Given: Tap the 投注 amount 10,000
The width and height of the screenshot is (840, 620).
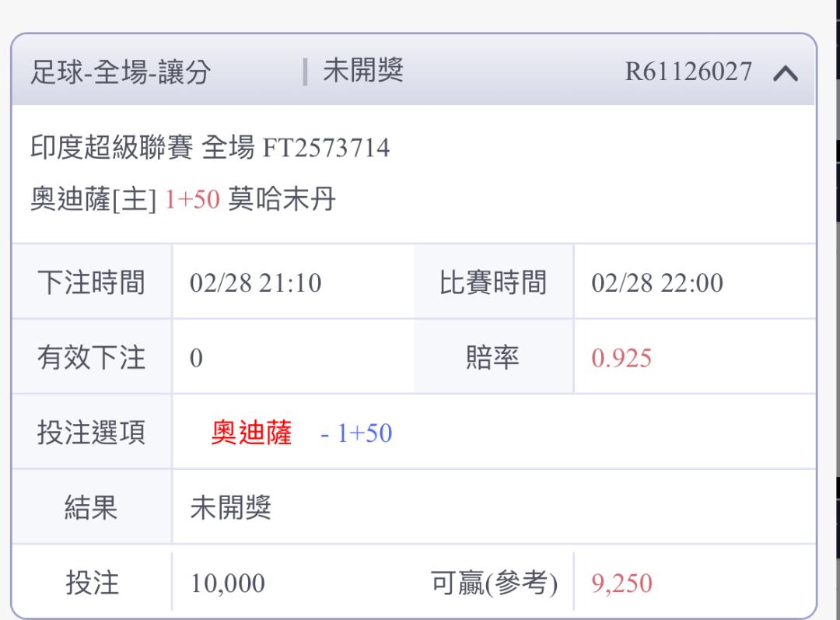Looking at the screenshot, I should point(228,583).
